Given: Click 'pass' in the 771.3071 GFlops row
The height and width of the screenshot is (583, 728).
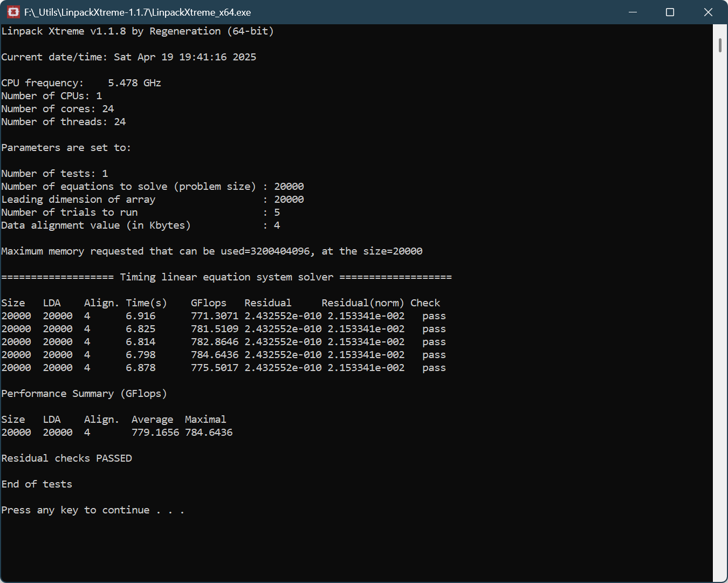Looking at the screenshot, I should pyautogui.click(x=434, y=317).
